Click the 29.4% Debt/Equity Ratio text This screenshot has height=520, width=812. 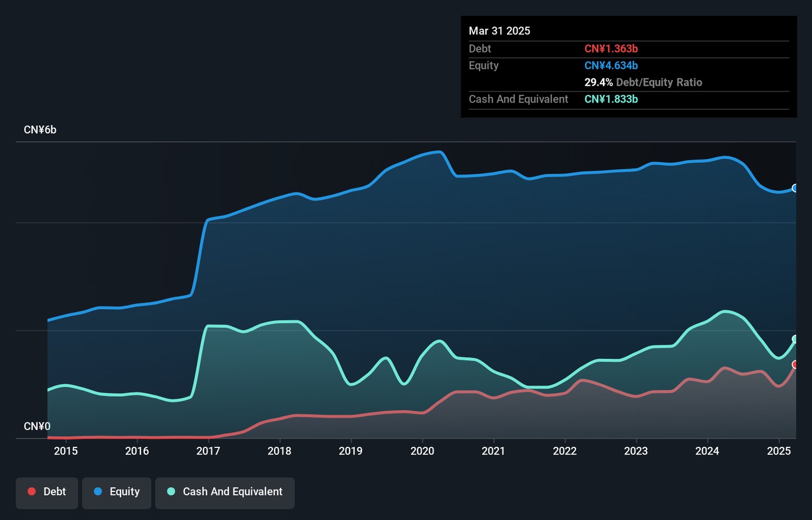click(x=643, y=82)
